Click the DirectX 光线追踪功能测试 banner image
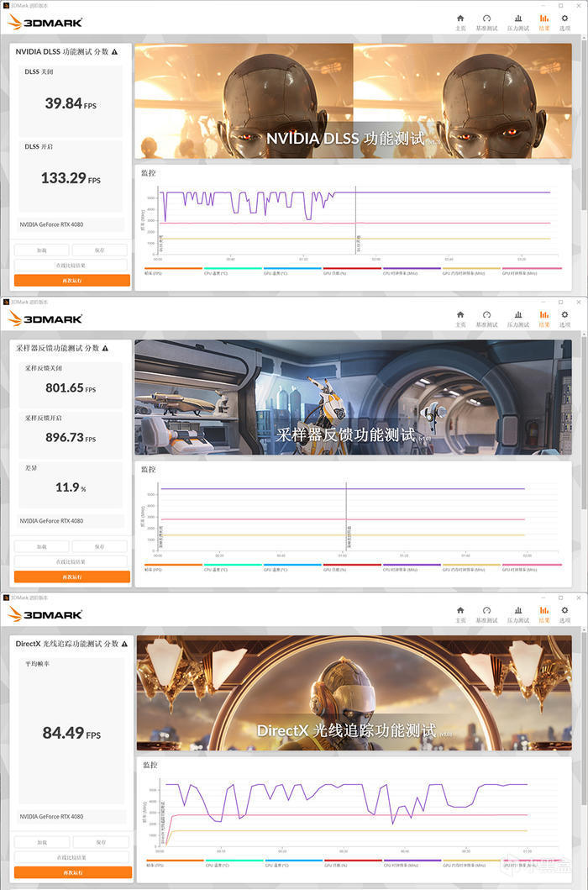 click(354, 693)
